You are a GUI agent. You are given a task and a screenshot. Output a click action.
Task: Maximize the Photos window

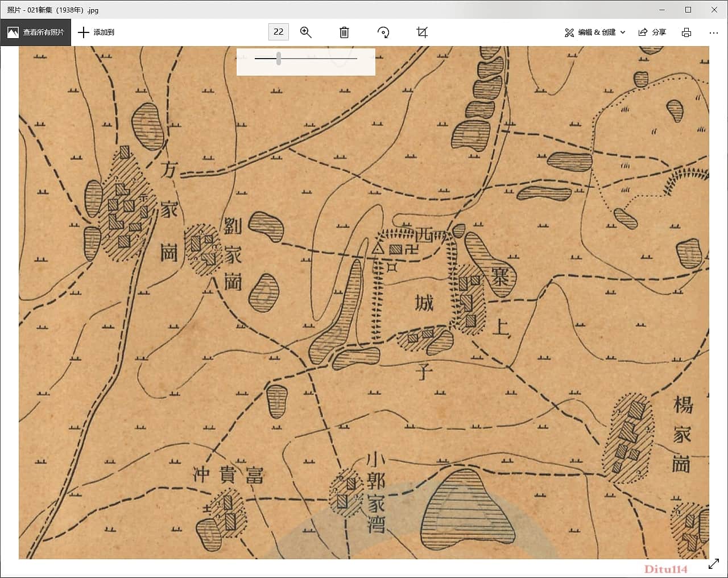(688, 10)
